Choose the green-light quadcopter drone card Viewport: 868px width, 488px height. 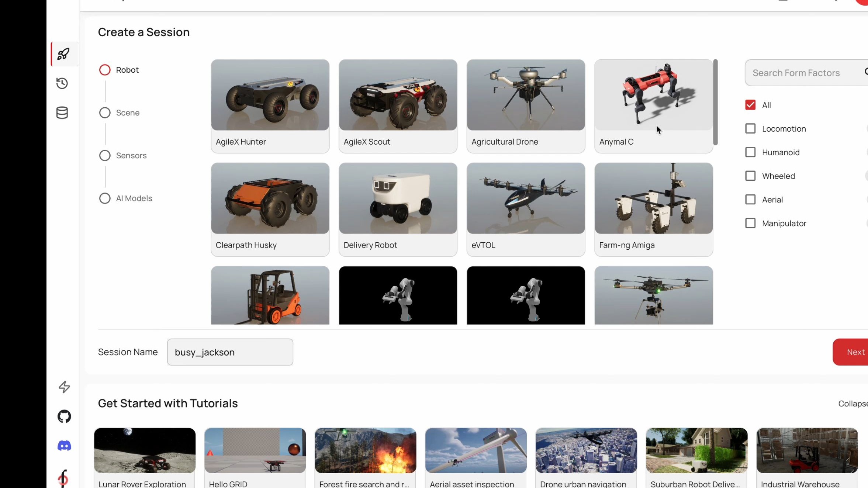tap(654, 295)
